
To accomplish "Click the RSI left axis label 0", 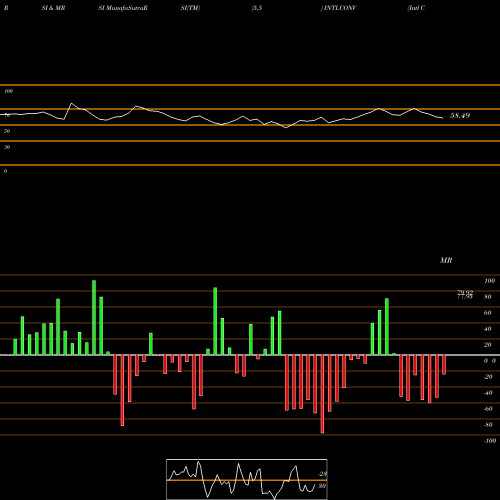I will click(5, 171).
